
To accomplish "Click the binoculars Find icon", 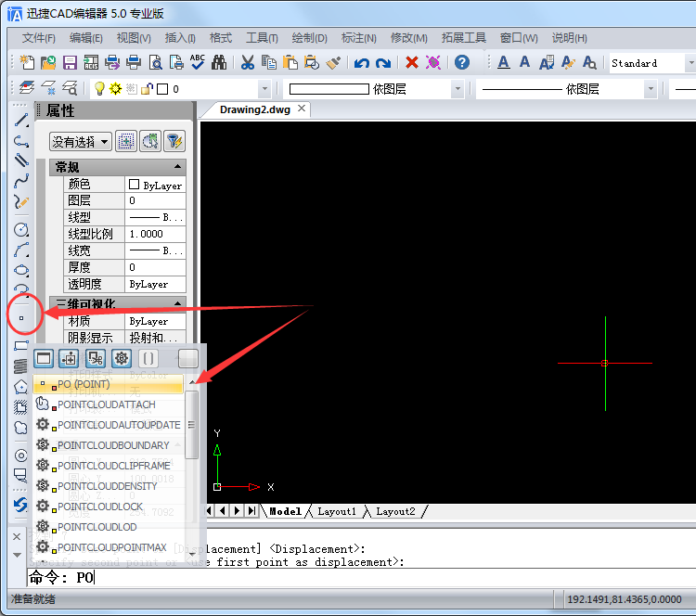I will (219, 63).
